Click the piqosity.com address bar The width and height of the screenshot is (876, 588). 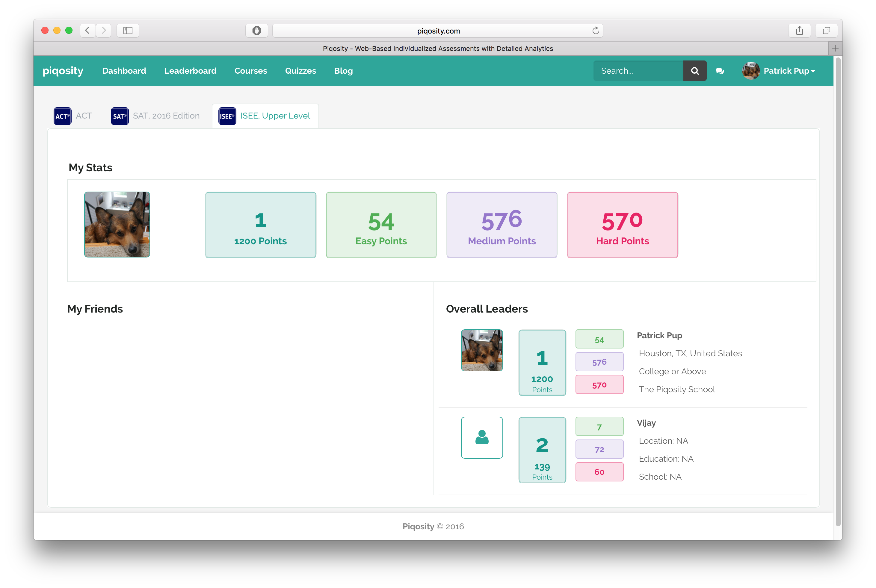(x=438, y=31)
